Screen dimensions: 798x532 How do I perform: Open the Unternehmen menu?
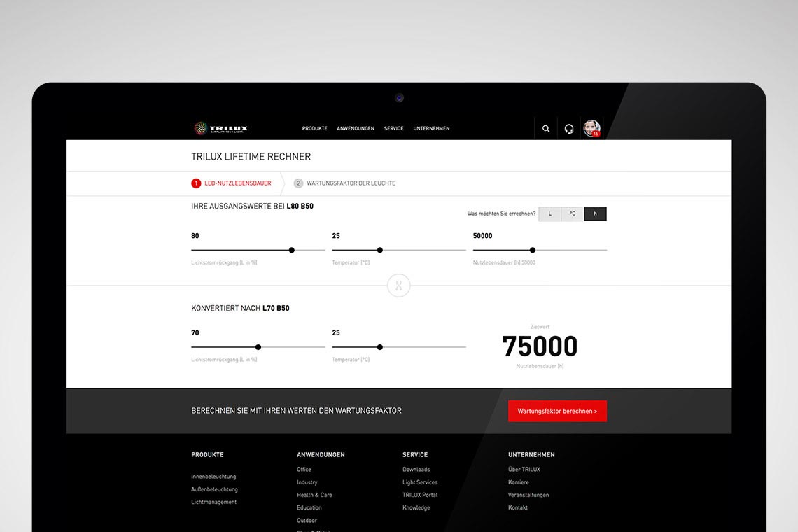(432, 128)
